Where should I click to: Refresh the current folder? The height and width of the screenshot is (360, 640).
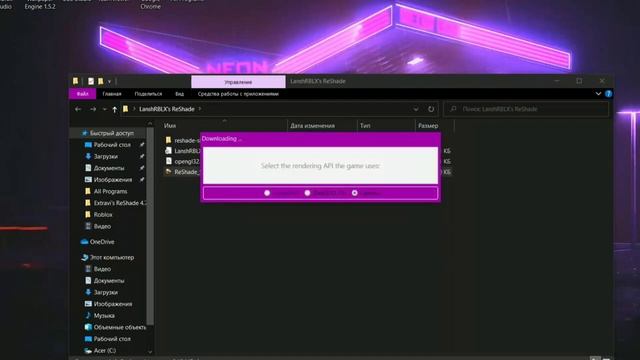coord(431,109)
